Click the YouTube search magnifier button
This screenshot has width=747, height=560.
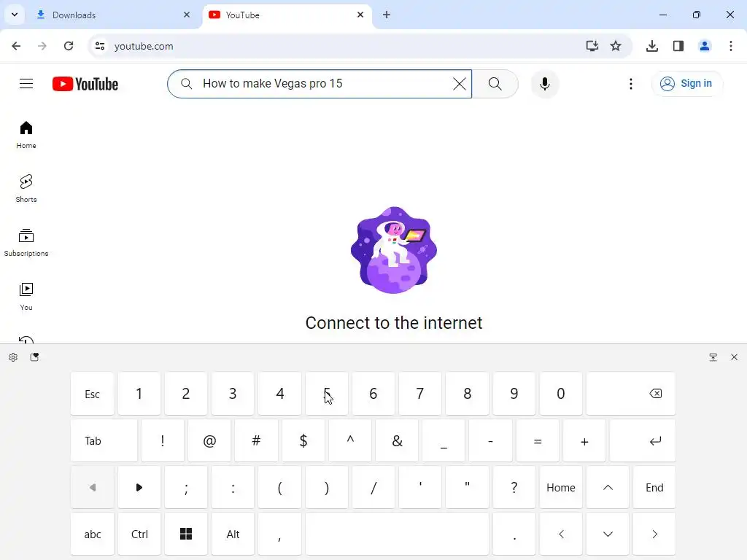point(495,84)
